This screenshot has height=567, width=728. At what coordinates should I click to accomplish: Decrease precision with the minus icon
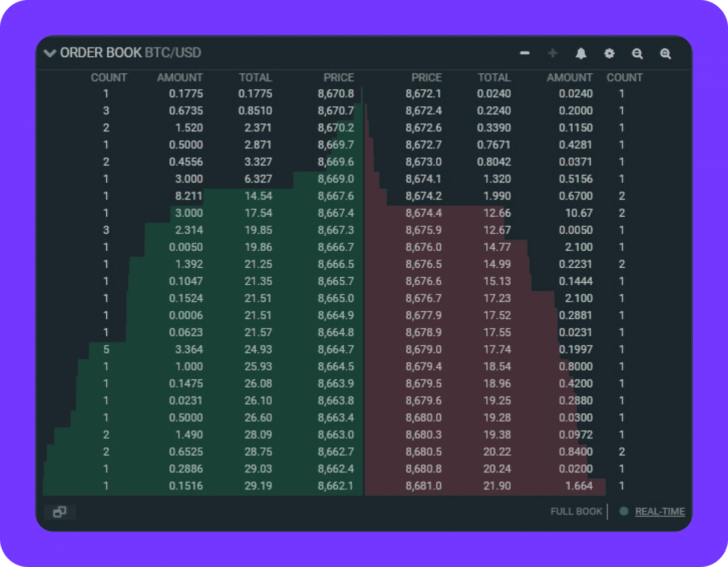pos(525,53)
